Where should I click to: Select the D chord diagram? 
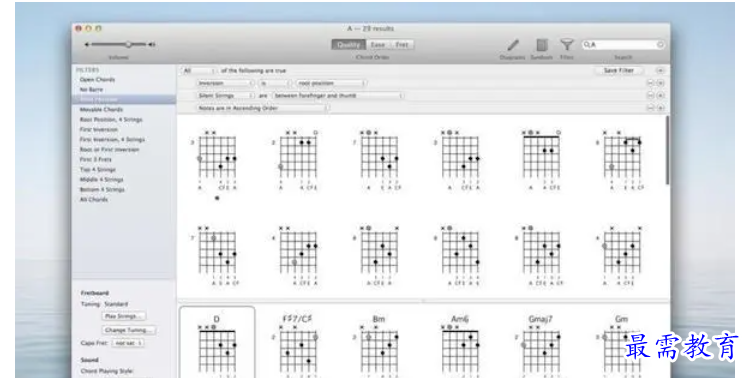pos(217,342)
